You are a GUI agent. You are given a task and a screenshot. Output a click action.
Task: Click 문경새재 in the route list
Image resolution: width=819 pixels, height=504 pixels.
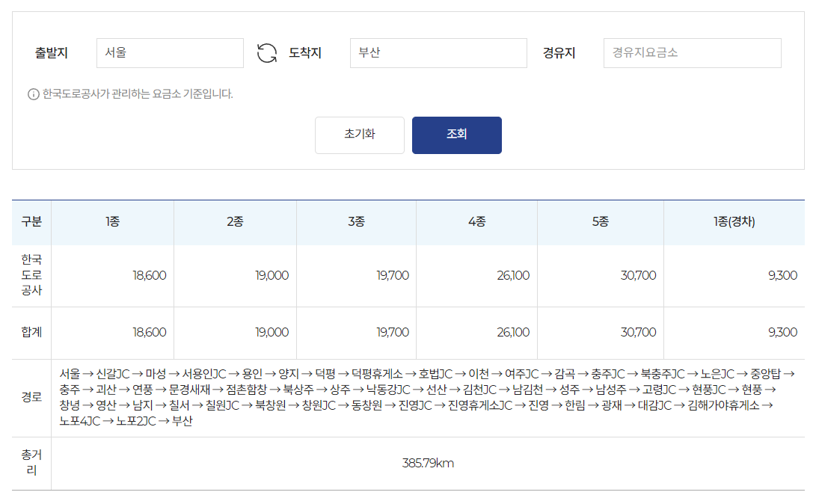tap(189, 390)
